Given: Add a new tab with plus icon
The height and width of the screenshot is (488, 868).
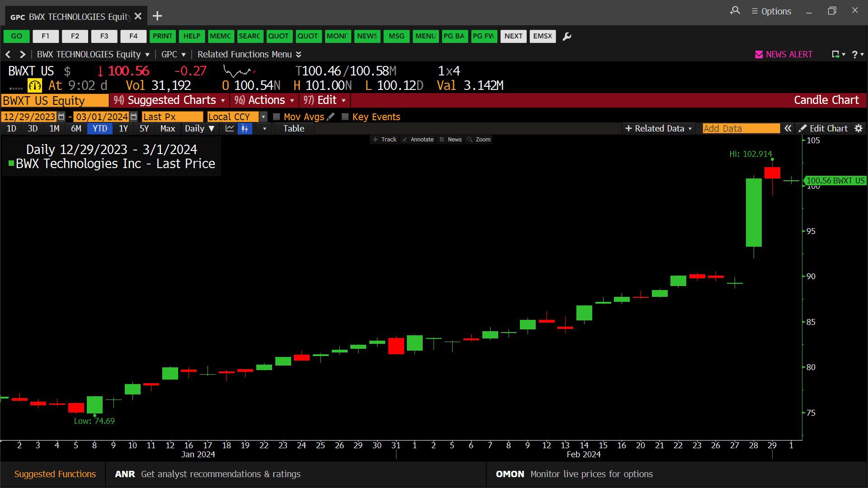Looking at the screenshot, I should point(157,16).
